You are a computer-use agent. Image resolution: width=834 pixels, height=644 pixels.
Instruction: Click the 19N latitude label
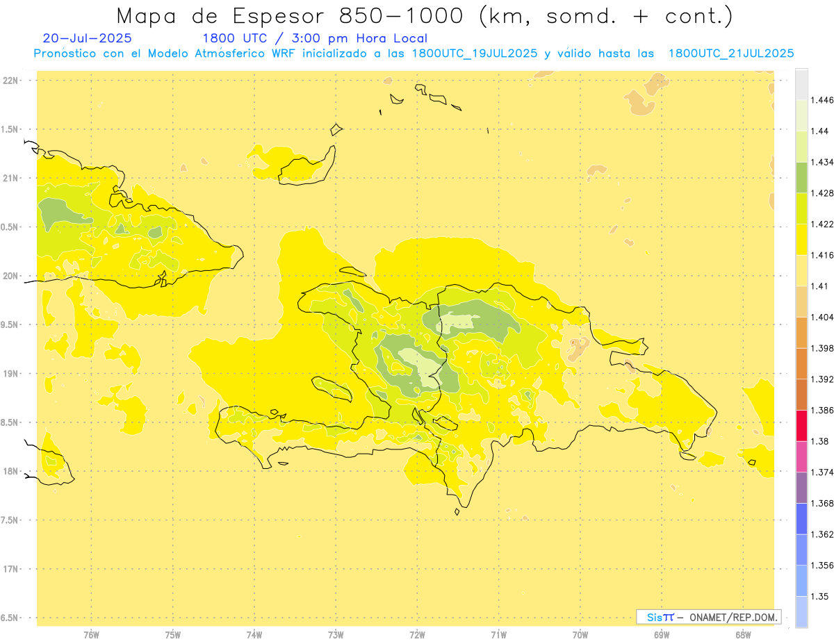[x=10, y=373]
